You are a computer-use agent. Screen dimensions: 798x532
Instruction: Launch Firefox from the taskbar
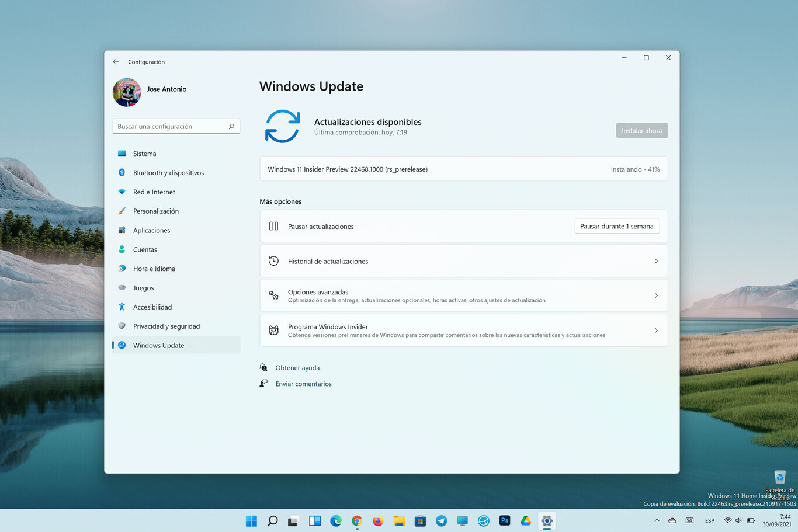click(x=378, y=521)
